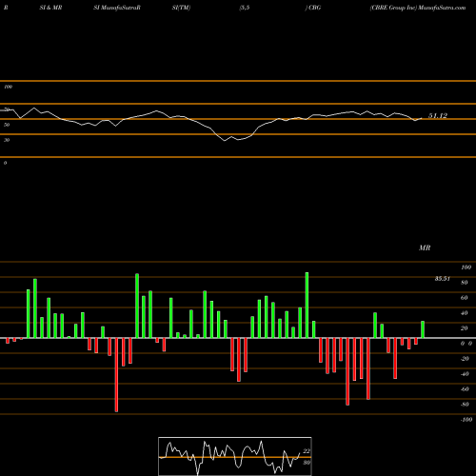Click the mini oscillator thumbnail chart at bottom
This screenshot has height=476, width=476.
235,456
